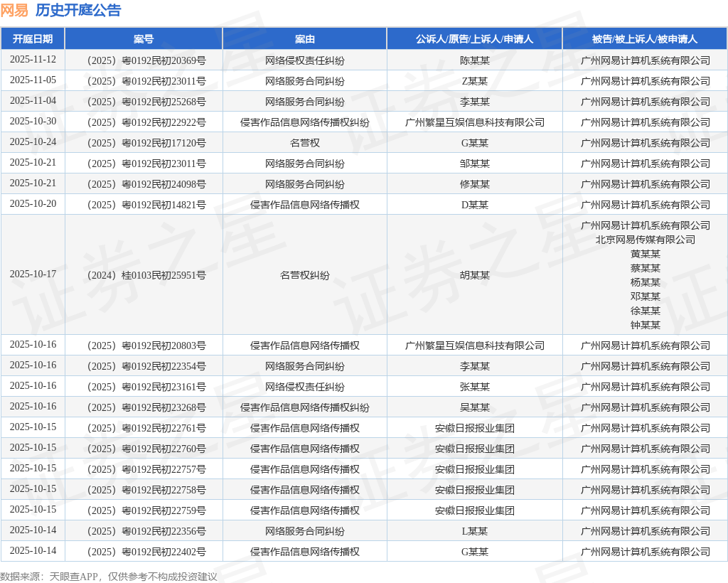Click plaintiff 陈某某
This screenshot has height=583, width=728.
tap(475, 61)
